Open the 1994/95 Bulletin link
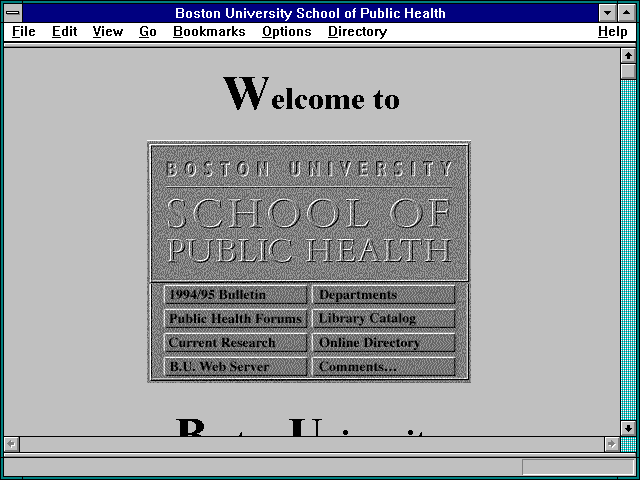Image resolution: width=640 pixels, height=480 pixels. pos(236,295)
